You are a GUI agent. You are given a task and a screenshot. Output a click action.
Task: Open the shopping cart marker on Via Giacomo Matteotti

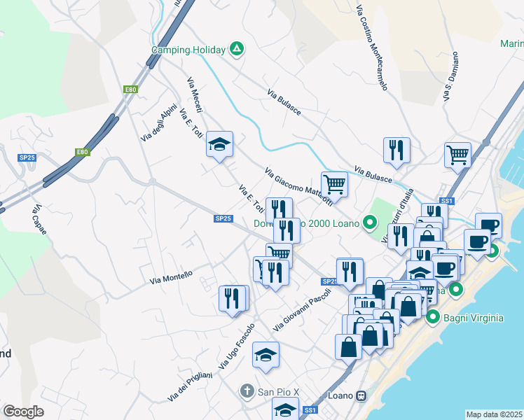334,185
